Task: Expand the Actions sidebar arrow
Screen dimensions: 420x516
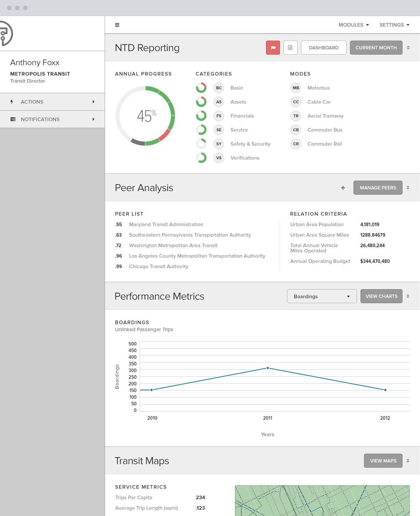Action: pyautogui.click(x=93, y=102)
